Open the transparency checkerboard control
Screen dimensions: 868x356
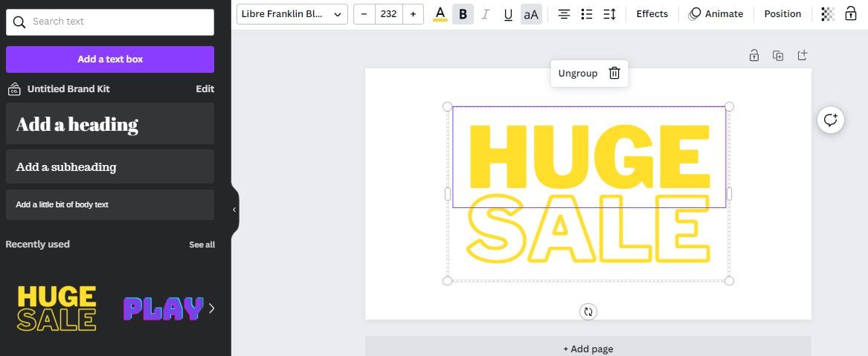click(x=828, y=14)
